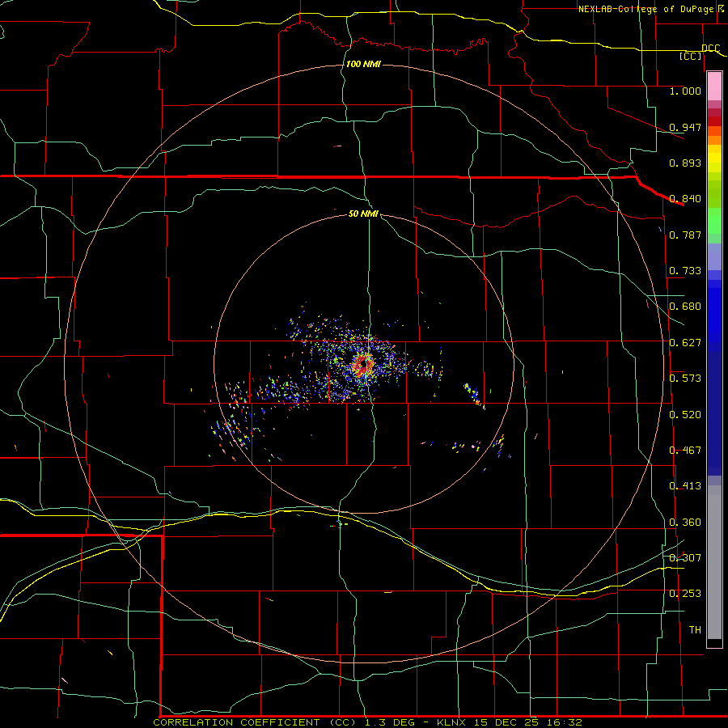The height and width of the screenshot is (728, 728).
Task: Select the 0.467 legend value
Action: coord(685,451)
